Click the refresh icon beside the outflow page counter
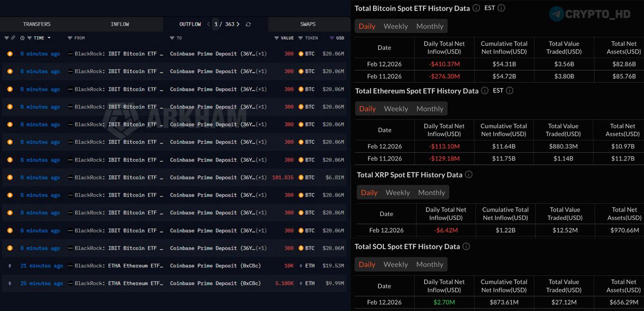This screenshot has width=644, height=311. coord(248,24)
